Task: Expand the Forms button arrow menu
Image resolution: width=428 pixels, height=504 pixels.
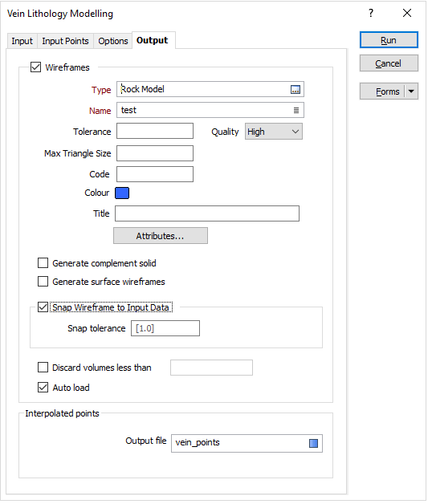Action: click(x=412, y=91)
